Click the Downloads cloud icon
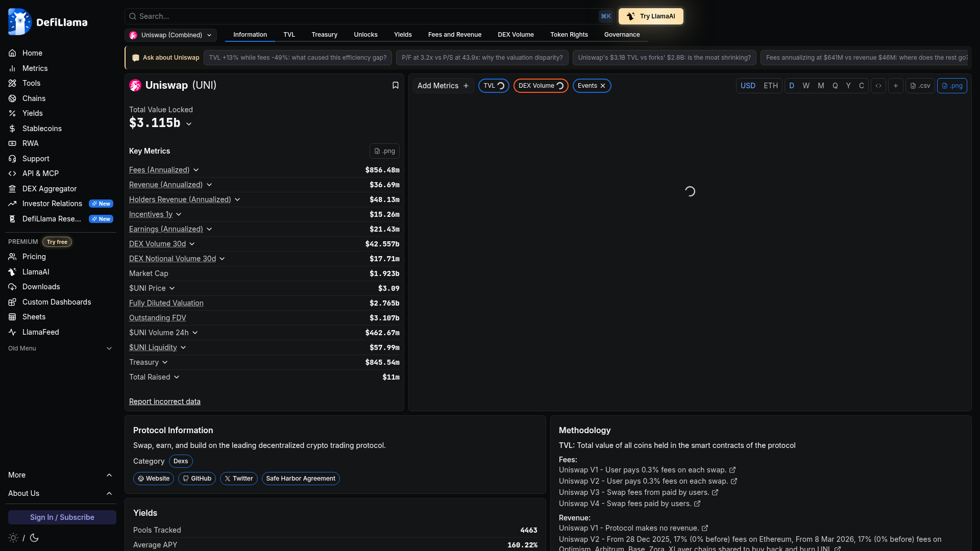Screen dimensions: 980x551 coord(12,287)
